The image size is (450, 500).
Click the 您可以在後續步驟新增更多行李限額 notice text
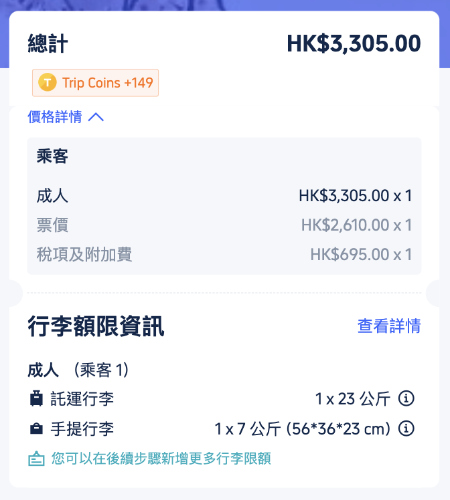161,458
